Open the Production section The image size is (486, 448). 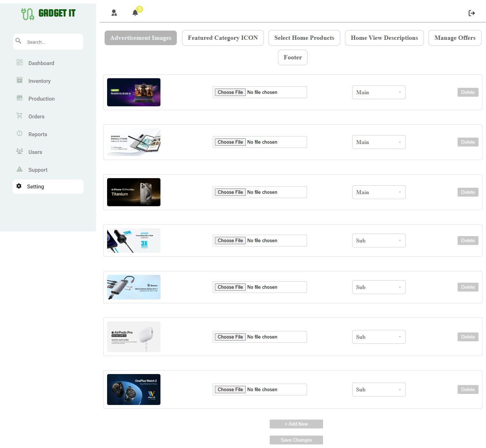[x=41, y=98]
